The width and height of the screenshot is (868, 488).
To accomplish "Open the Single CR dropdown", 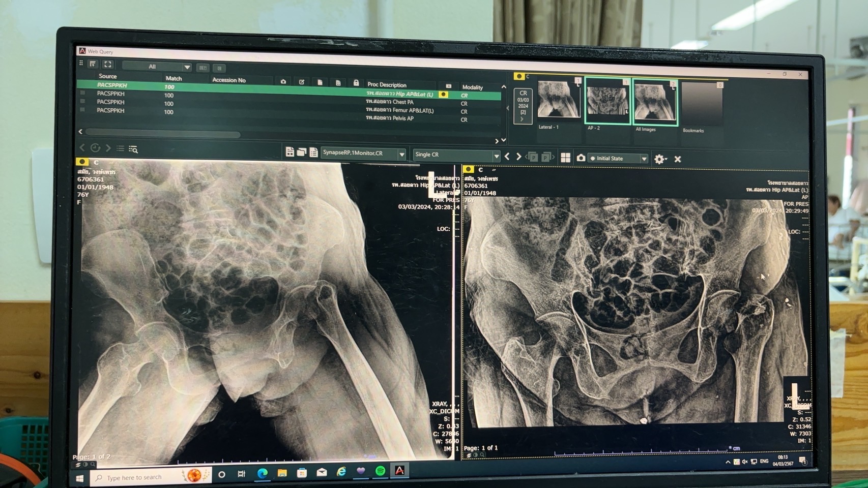I will pyautogui.click(x=496, y=156).
